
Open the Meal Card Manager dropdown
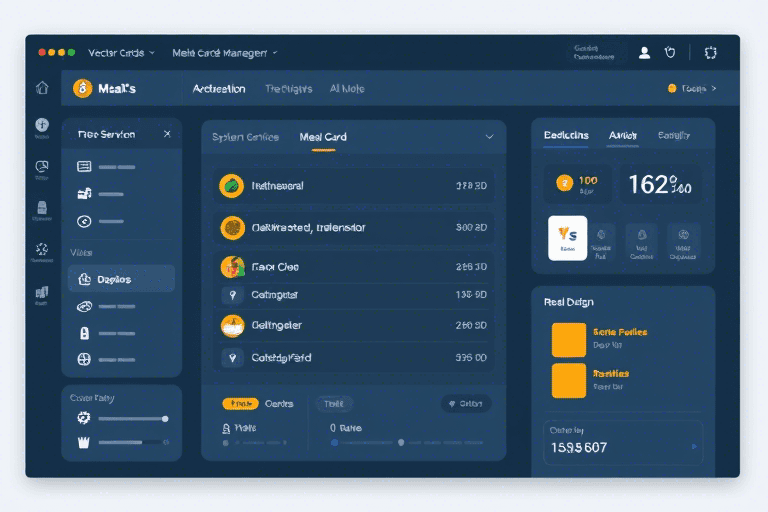(x=225, y=52)
